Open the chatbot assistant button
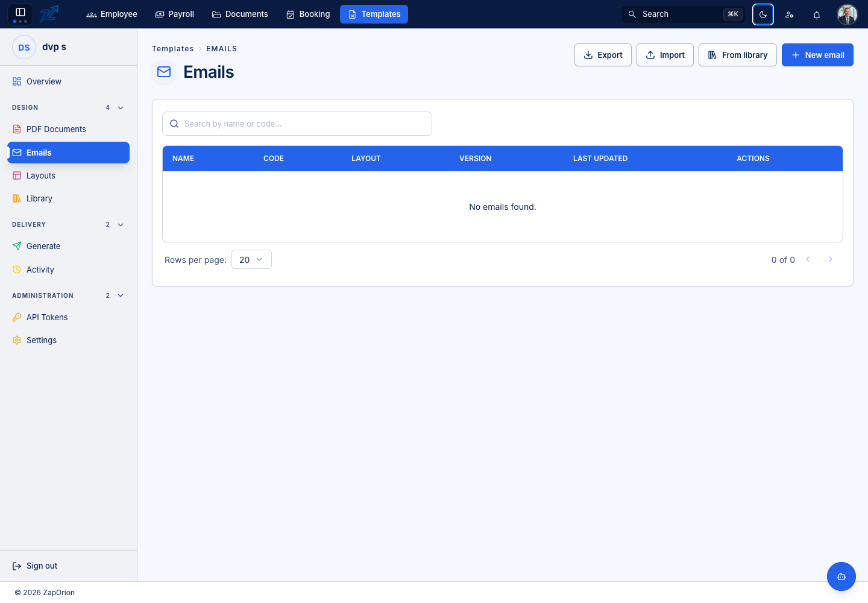868x603 pixels. 841,576
